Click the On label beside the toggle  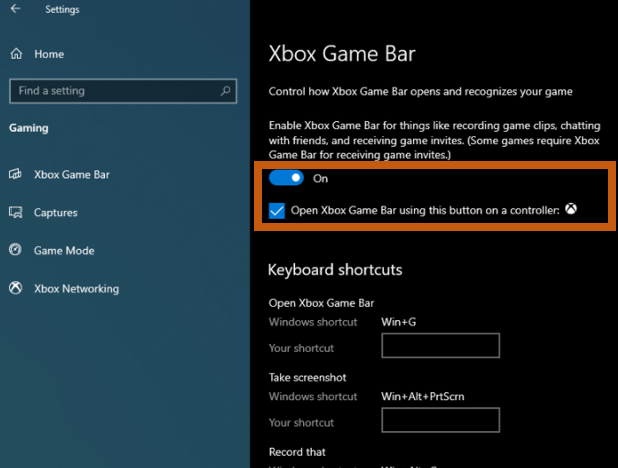coord(320,179)
